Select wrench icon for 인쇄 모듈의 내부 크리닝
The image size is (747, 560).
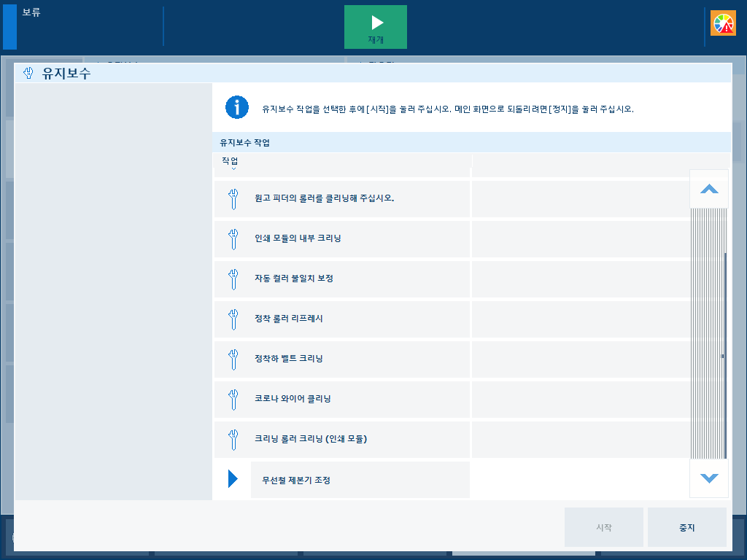point(233,239)
